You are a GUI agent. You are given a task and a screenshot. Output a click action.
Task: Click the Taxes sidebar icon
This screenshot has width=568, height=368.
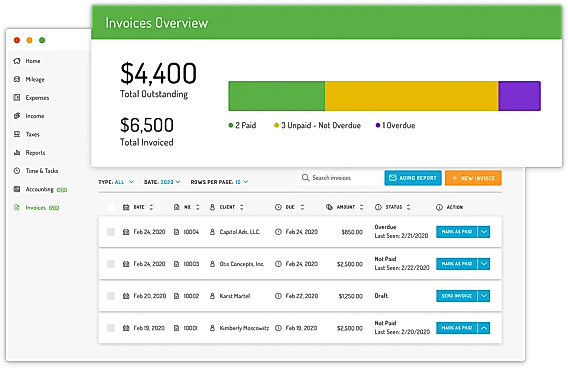coord(17,134)
